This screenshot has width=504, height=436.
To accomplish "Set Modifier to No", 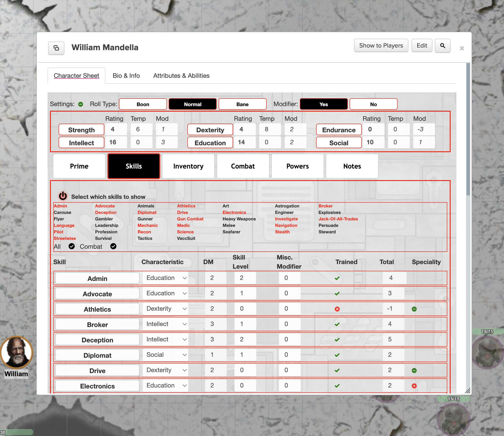I will point(373,104).
